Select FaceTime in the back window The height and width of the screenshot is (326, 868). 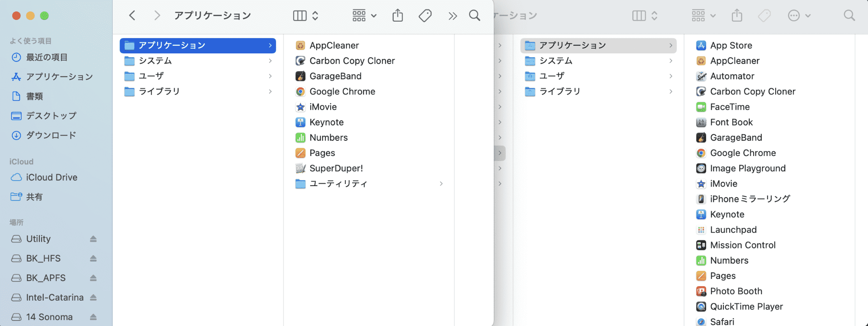(723, 107)
